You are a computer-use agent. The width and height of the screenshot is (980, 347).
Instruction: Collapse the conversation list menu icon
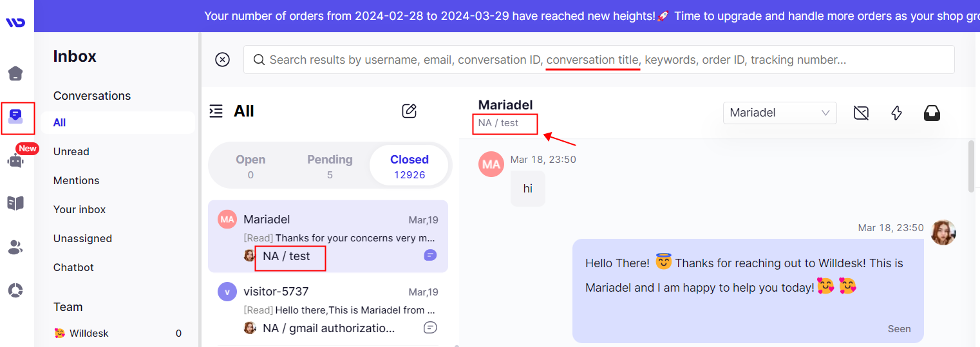coord(216,111)
